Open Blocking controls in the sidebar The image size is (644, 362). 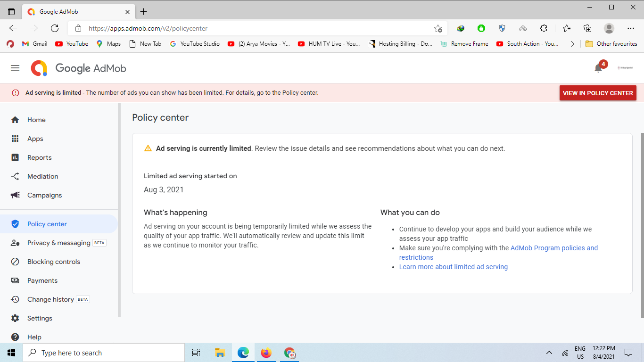point(59,262)
